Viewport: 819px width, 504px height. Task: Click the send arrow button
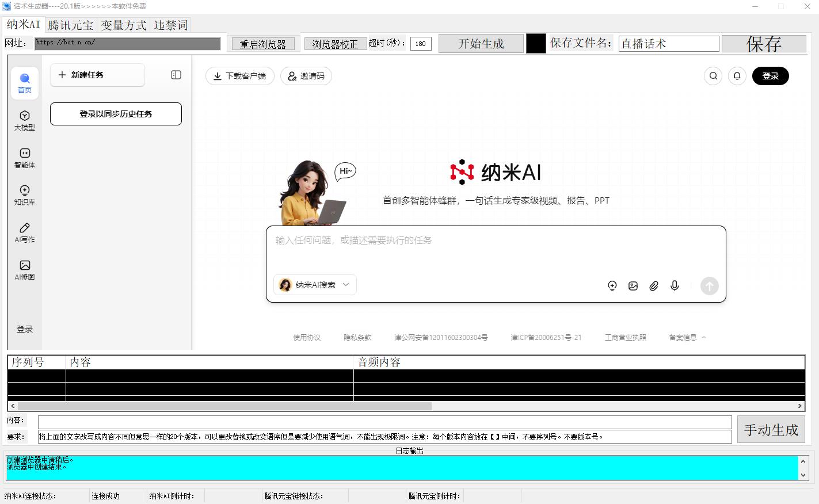[709, 286]
